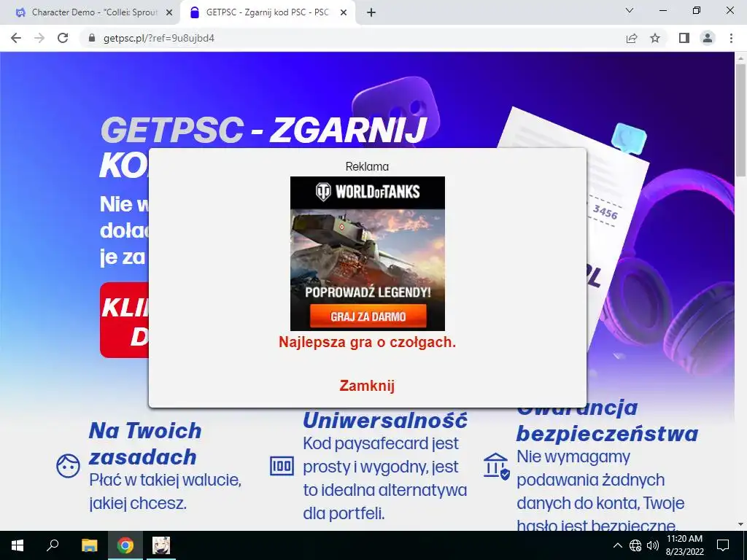Close the GETPSC tab
The width and height of the screenshot is (747, 560).
pyautogui.click(x=344, y=13)
